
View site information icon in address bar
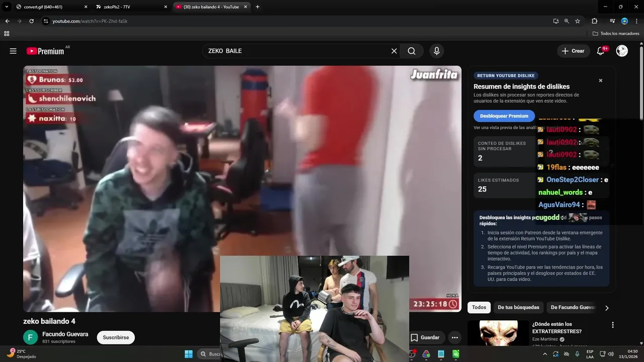[x=46, y=21]
